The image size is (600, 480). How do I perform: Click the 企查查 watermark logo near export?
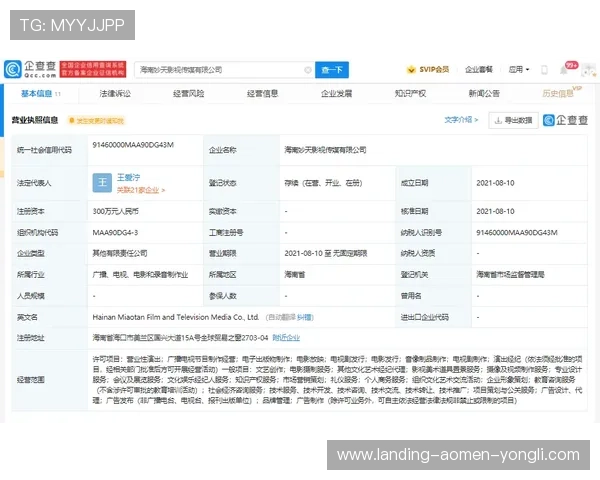tap(566, 120)
